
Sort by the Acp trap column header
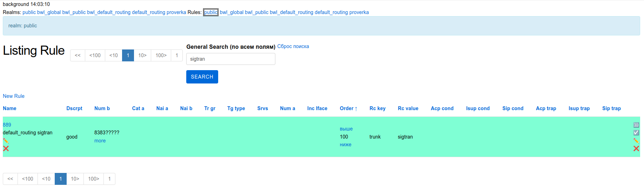pos(546,108)
